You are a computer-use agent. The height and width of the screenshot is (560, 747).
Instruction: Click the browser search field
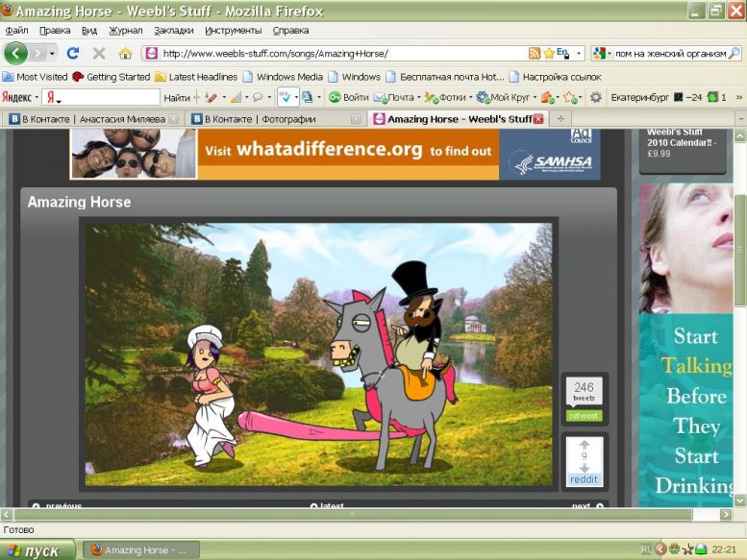671,53
